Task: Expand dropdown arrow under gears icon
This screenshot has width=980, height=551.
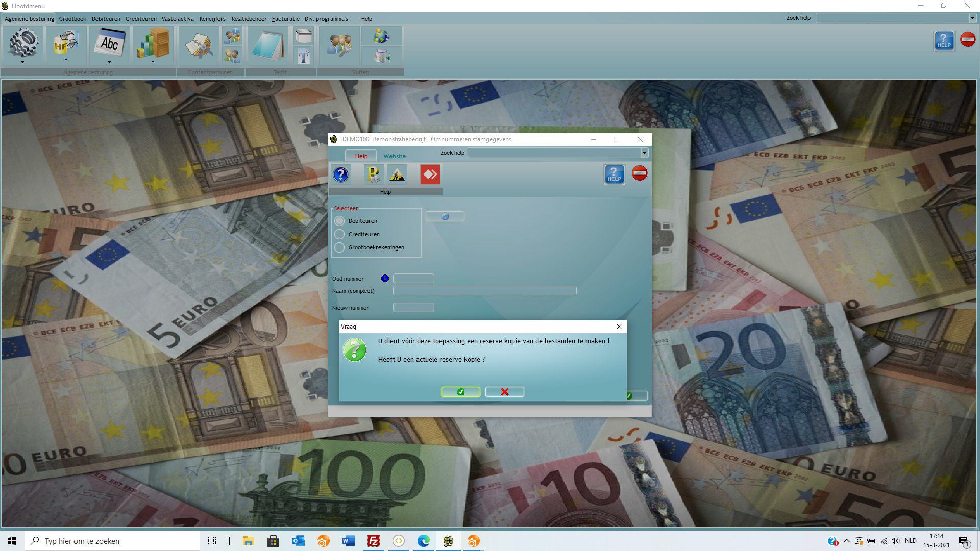Action: tap(22, 62)
